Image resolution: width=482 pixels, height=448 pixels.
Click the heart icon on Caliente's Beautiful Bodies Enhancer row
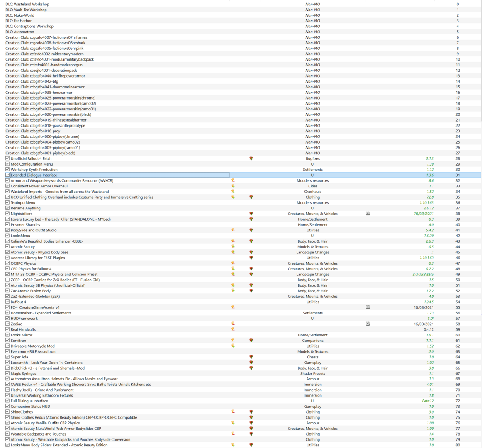pos(251,241)
